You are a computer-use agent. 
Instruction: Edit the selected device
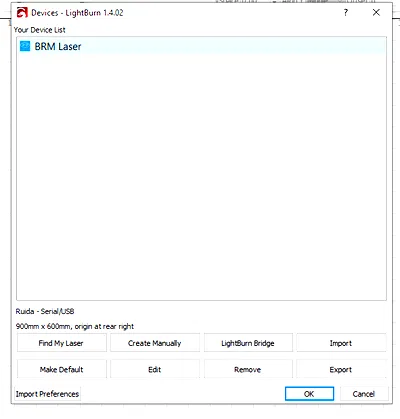(155, 369)
